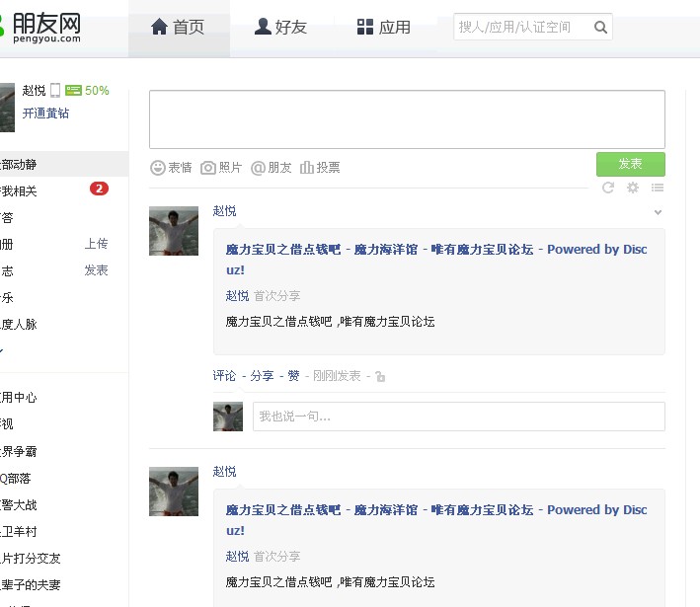Go to the 好友 friends tab

point(280,28)
